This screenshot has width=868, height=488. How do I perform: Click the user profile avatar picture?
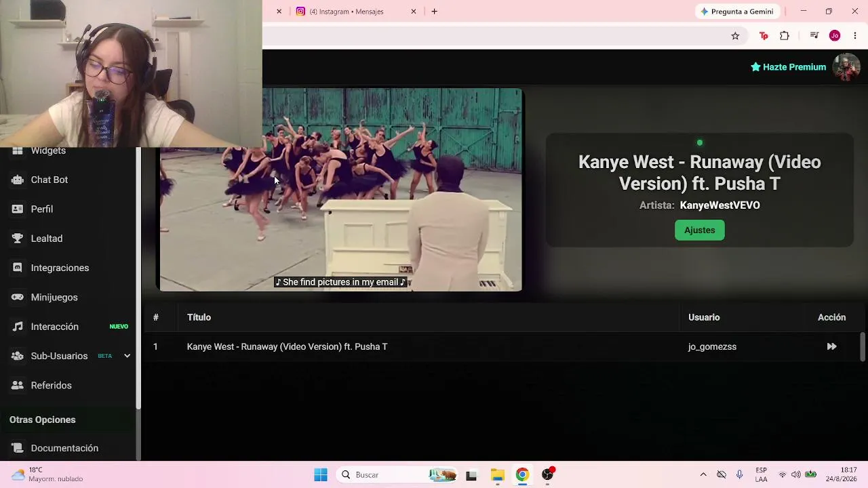pos(846,67)
